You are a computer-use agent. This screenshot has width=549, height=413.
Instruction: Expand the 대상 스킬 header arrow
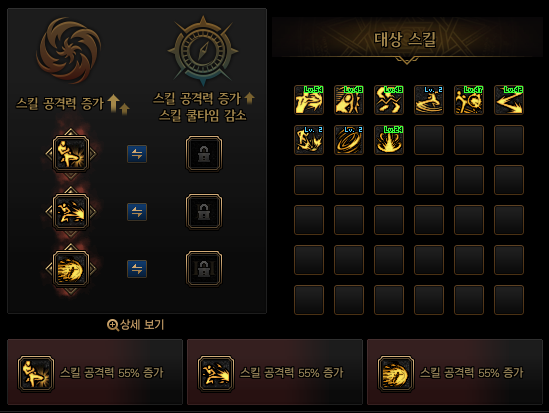click(406, 61)
